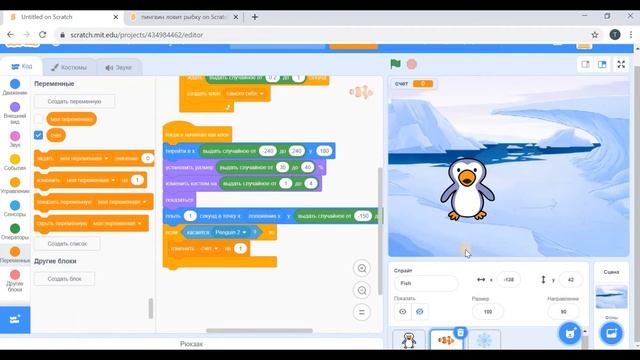The image size is (640, 360).
Task: Open the add extension button
Action: pos(15,320)
